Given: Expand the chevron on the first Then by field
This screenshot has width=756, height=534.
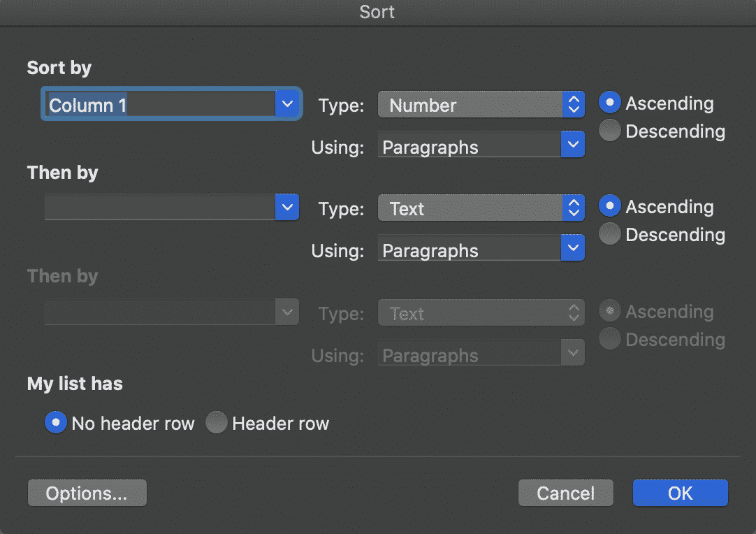Looking at the screenshot, I should coord(286,206).
